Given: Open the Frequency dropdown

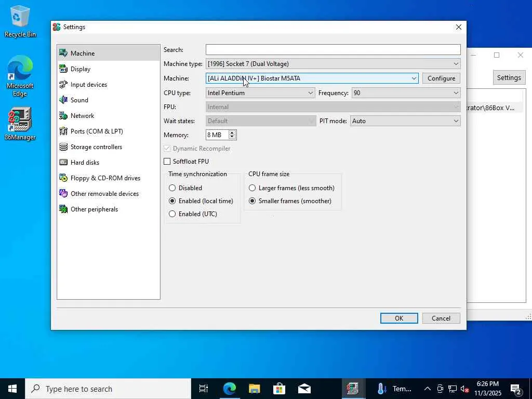Looking at the screenshot, I should [x=406, y=92].
